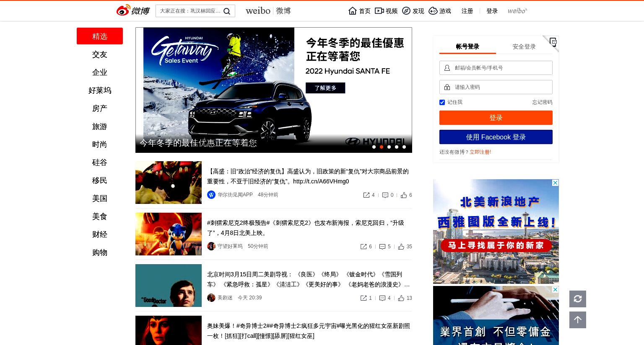Open the 奥妹美爆 post text

[309, 331]
